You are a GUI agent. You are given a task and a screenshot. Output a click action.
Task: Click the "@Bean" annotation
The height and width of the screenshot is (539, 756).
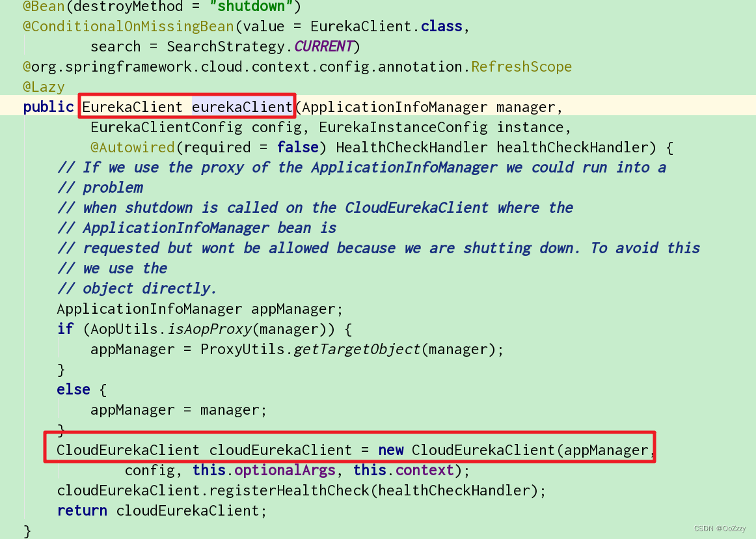point(44,7)
